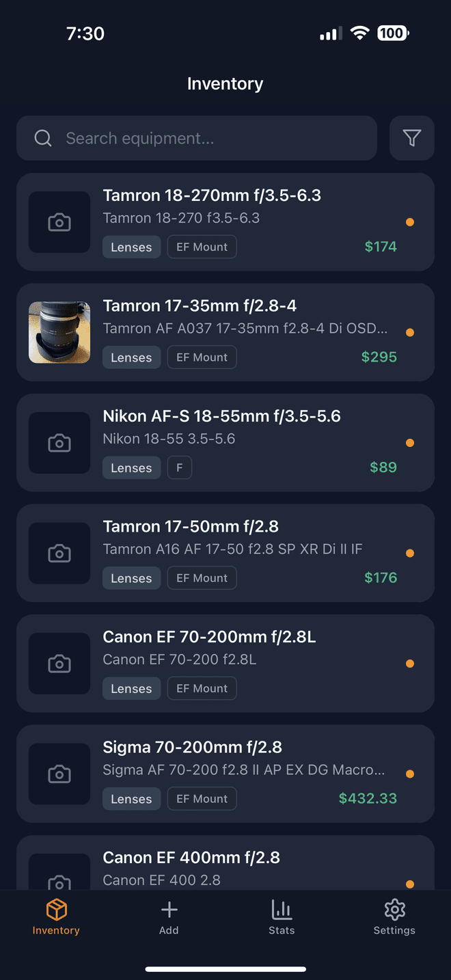Select the Inventory tab

click(x=56, y=916)
